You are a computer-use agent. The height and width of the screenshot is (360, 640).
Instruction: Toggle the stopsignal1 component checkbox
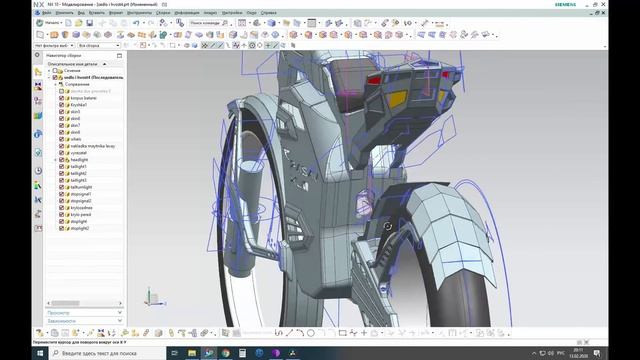click(62, 194)
